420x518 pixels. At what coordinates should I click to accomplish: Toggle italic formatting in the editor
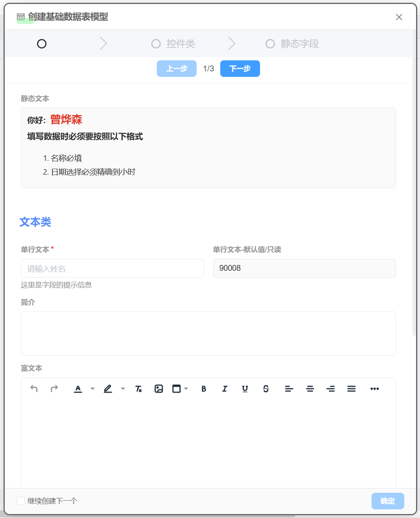(x=225, y=389)
